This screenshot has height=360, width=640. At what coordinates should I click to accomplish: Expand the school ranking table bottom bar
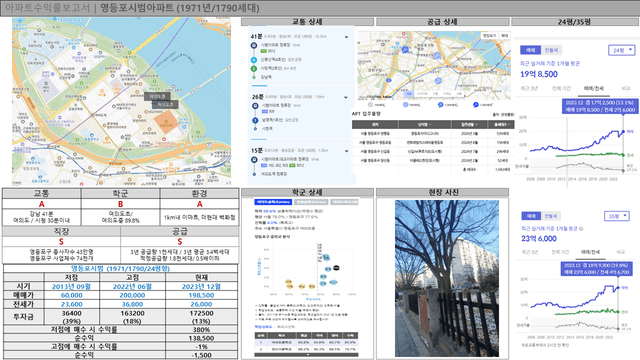(x=307, y=355)
